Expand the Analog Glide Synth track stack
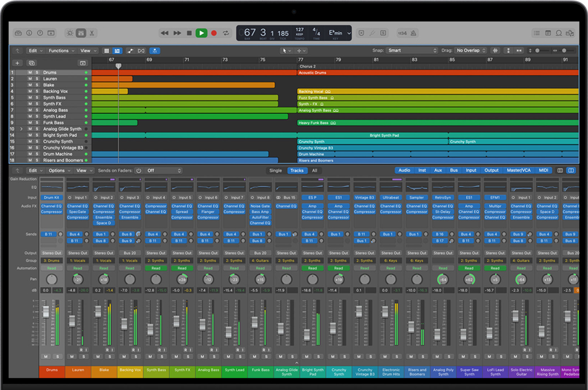This screenshot has width=588, height=390. [21, 129]
